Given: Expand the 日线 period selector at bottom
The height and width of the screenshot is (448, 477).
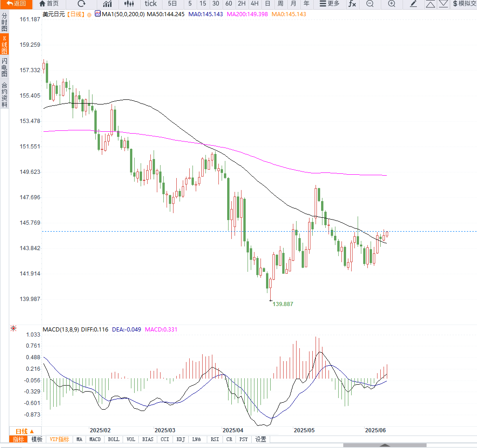Looking at the screenshot, I should click(x=25, y=431).
